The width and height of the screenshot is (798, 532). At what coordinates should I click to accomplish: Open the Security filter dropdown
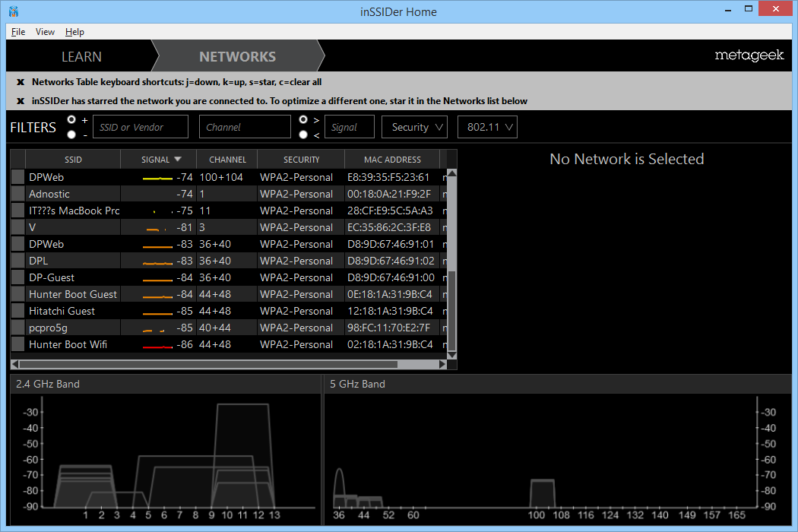[x=414, y=127]
